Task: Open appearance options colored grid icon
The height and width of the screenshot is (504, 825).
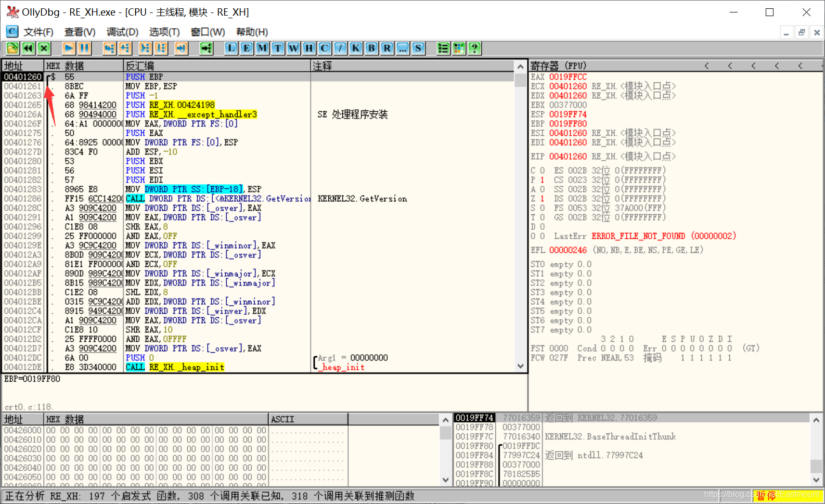Action: [x=459, y=48]
